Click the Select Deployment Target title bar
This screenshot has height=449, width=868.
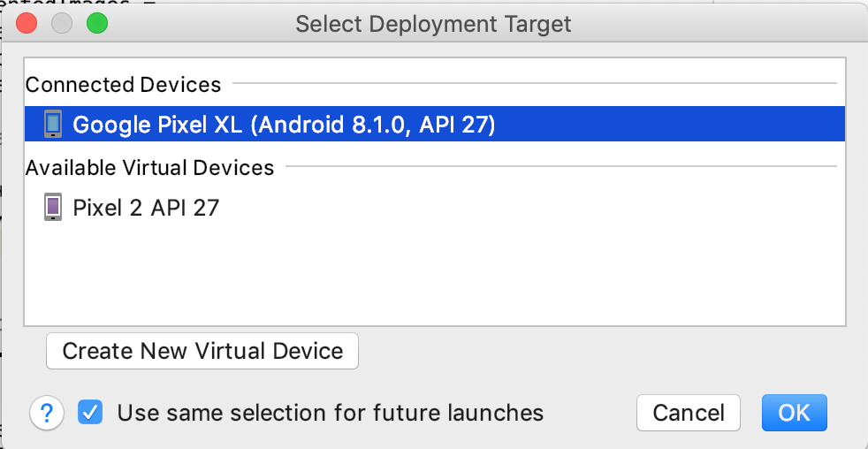coord(433,24)
